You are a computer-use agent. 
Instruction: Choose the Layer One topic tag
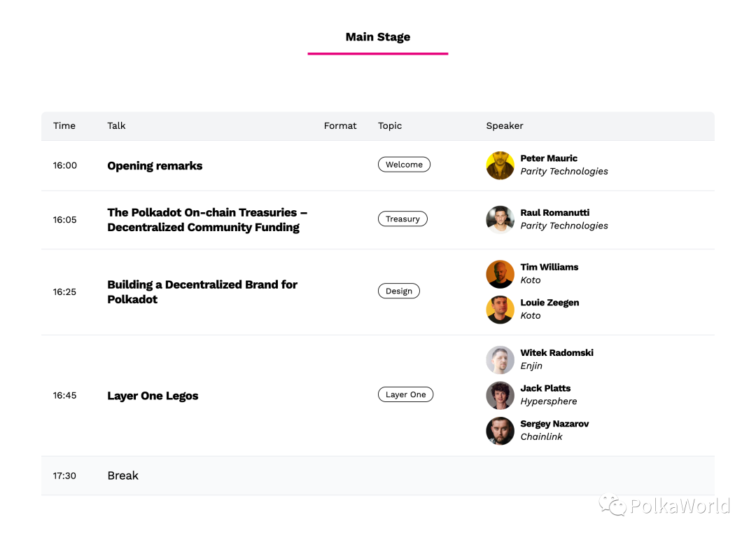tap(405, 394)
